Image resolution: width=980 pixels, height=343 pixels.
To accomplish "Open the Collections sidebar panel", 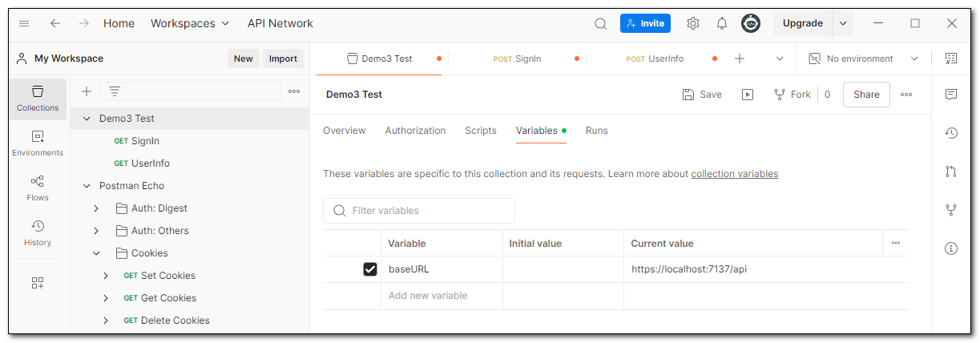I will click(38, 99).
